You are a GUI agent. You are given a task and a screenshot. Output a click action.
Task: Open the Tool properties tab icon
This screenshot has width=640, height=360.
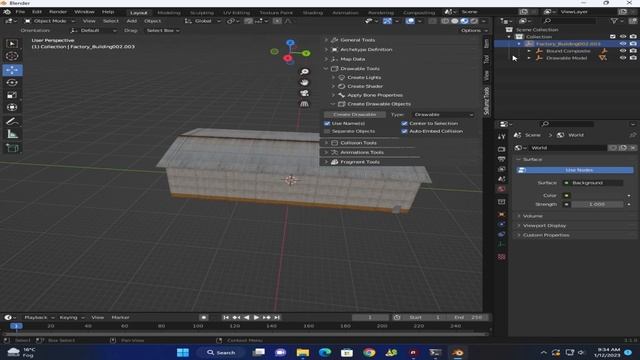[x=502, y=136]
